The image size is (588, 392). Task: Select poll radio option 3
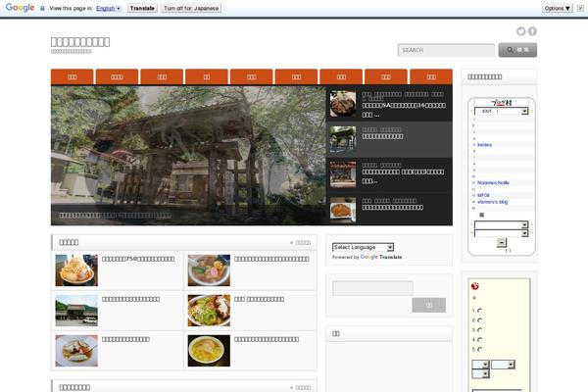point(479,330)
